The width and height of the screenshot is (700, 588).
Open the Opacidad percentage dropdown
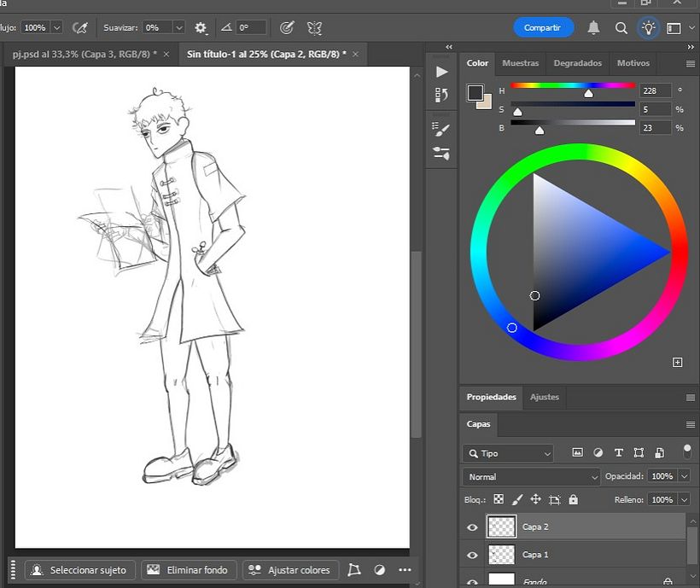[686, 476]
